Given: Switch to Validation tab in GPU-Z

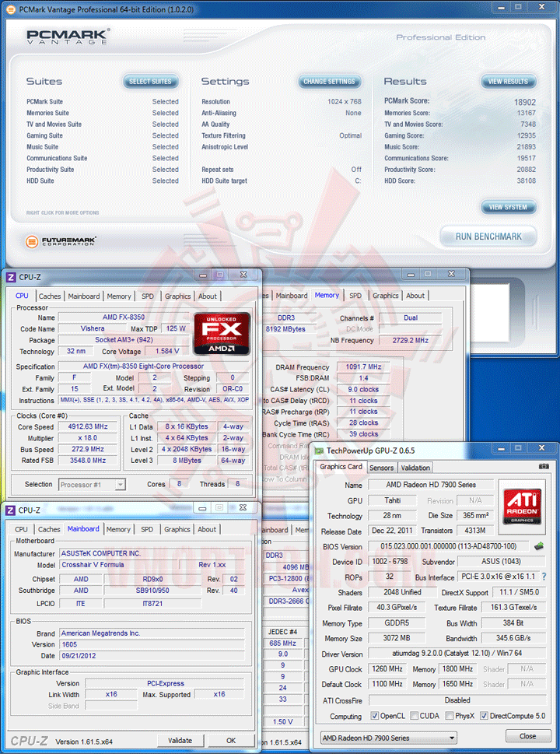Looking at the screenshot, I should [415, 468].
